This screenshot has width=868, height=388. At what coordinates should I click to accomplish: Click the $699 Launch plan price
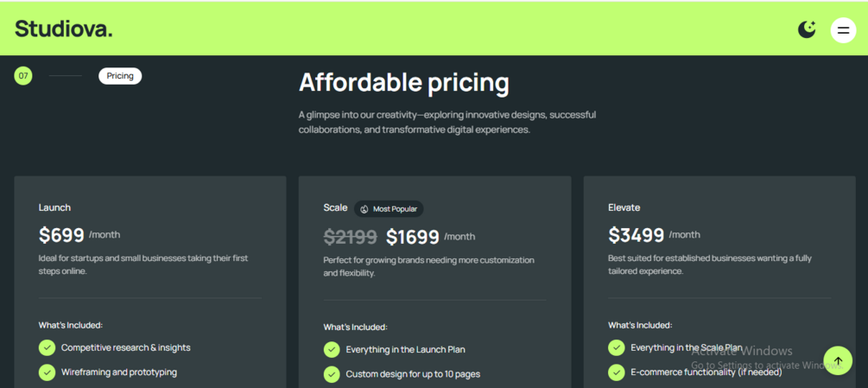[61, 235]
